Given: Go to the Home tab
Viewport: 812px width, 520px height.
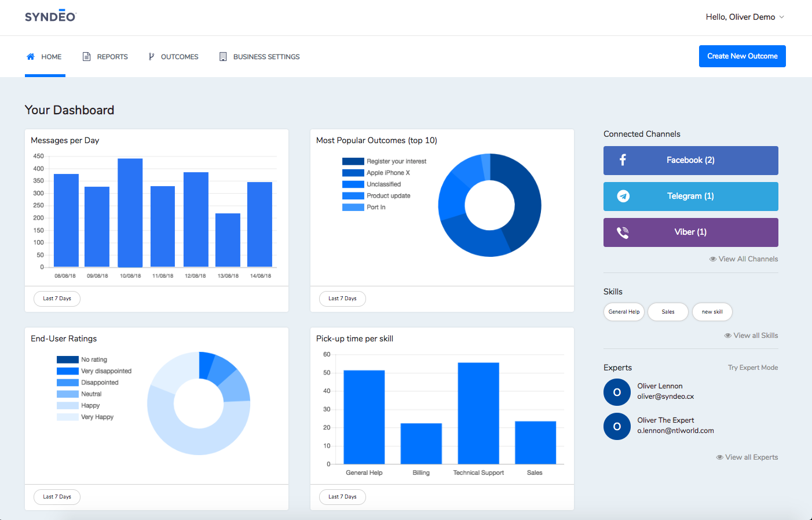Looking at the screenshot, I should point(45,57).
